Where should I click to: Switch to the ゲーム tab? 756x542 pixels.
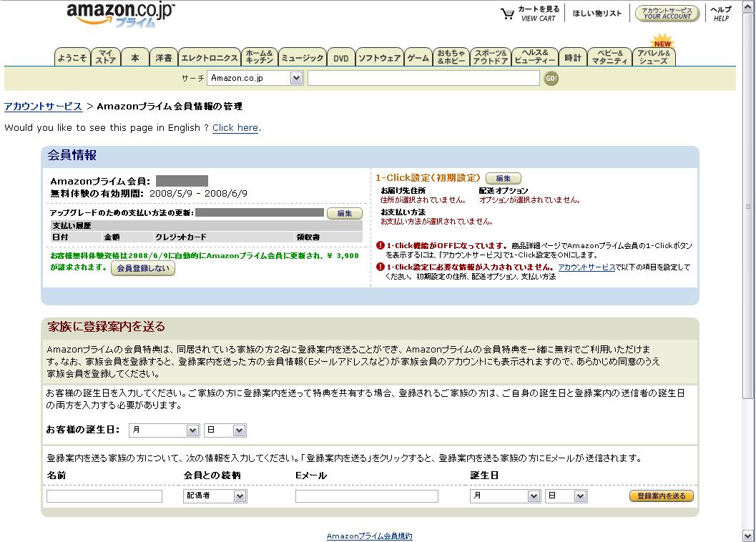pos(418,57)
